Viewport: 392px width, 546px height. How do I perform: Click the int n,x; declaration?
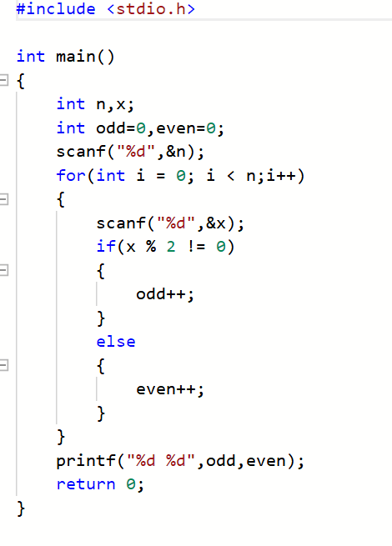pos(95,104)
